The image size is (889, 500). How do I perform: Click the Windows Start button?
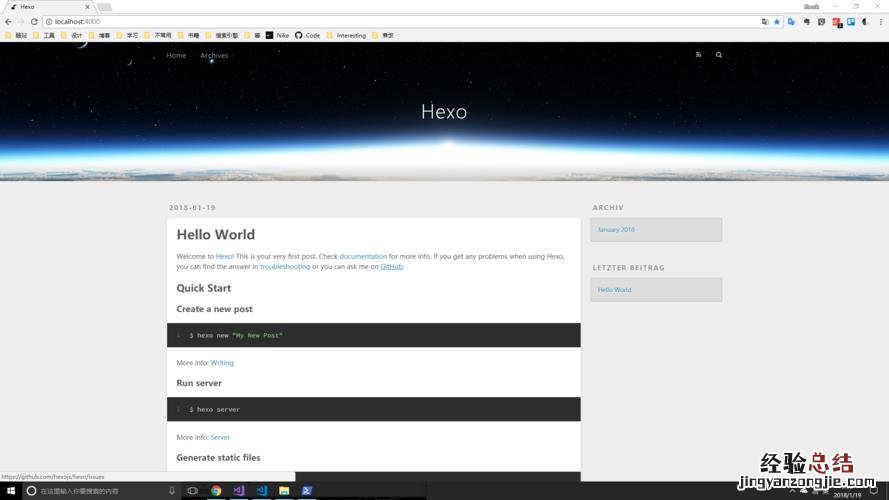coord(10,491)
